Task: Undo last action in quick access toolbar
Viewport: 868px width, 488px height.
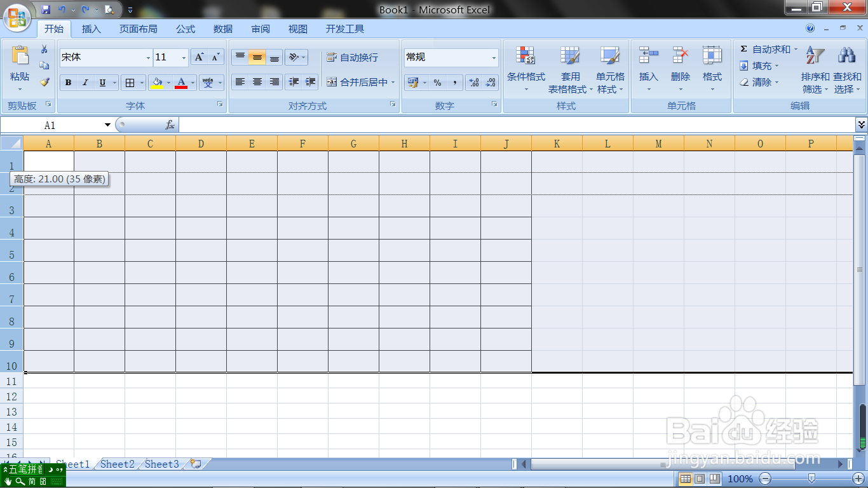Action: coord(62,10)
